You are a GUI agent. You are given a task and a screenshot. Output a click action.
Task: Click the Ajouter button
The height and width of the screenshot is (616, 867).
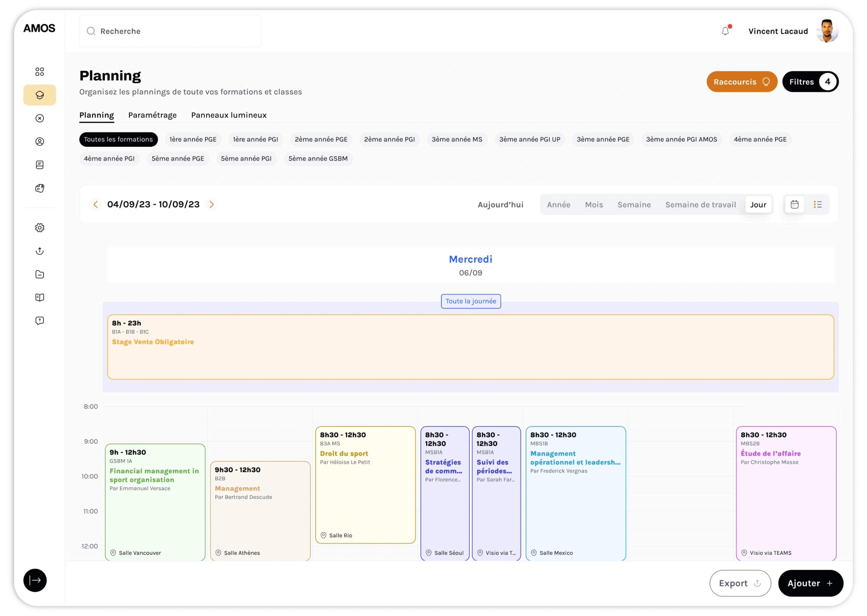coord(810,584)
